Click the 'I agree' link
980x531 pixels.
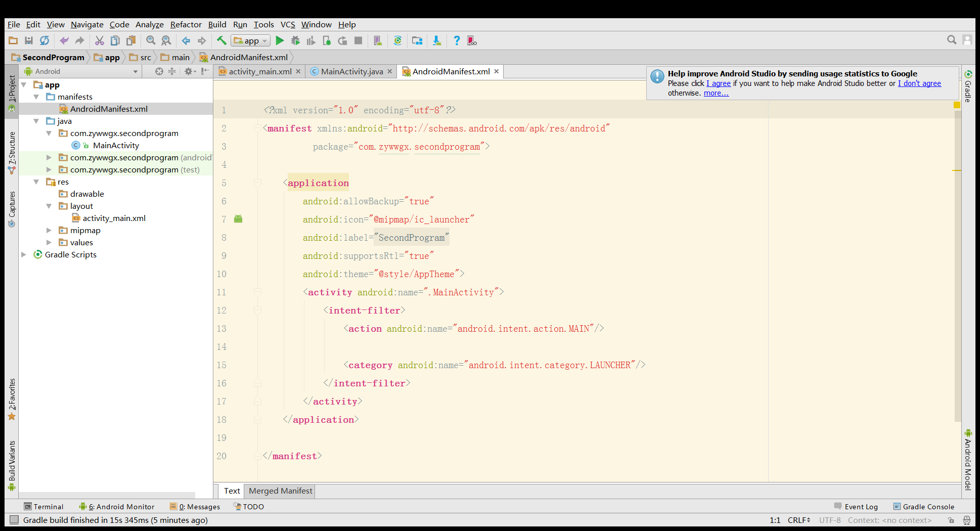[718, 83]
